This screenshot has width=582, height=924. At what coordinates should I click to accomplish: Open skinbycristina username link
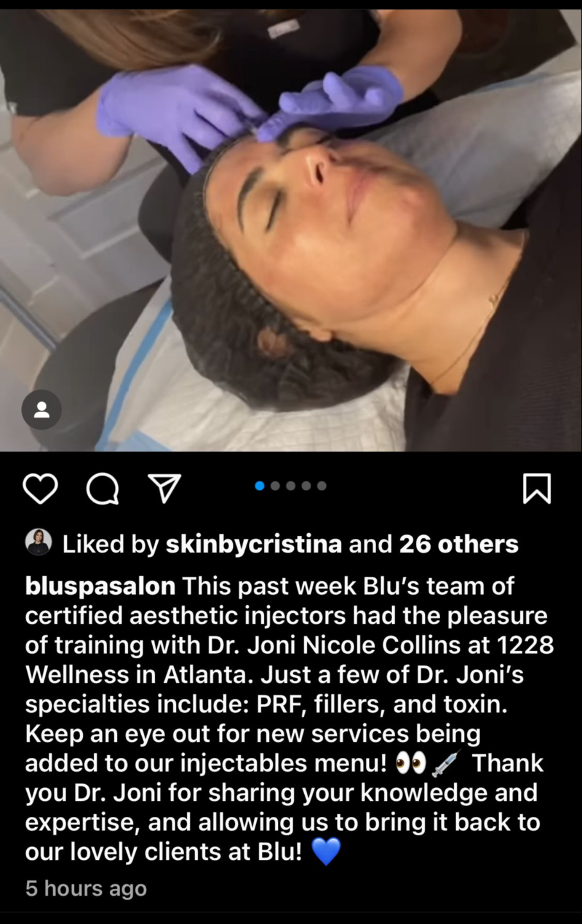coord(253,544)
